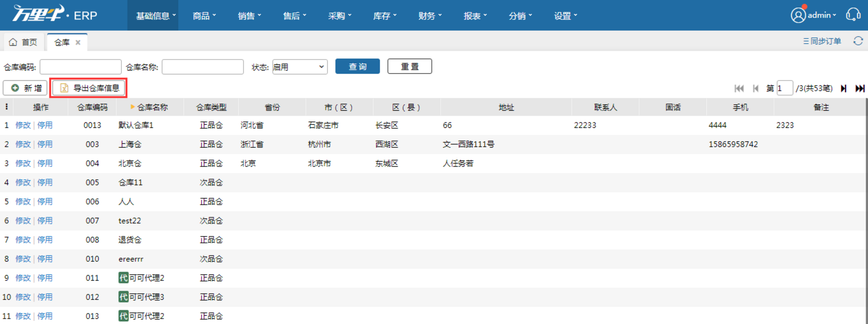Click the 仓库类型 column header
This screenshot has height=324, width=868.
(x=211, y=107)
